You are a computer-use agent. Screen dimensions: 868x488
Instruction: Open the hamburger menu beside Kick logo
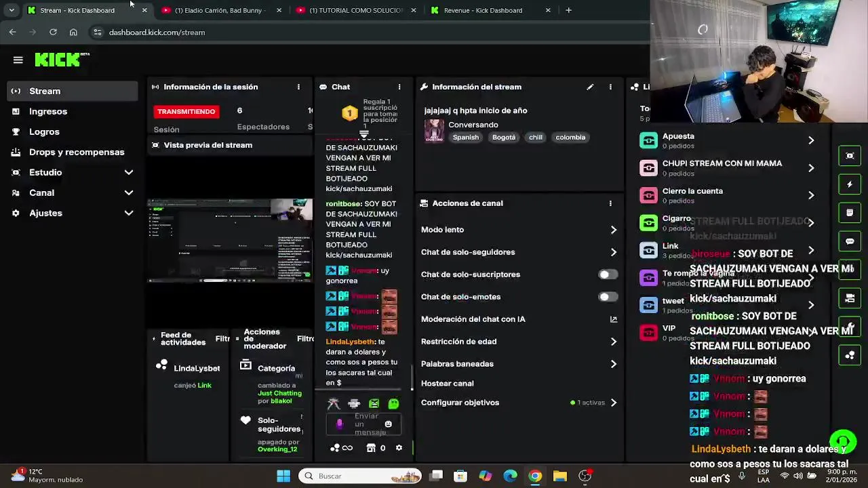(x=18, y=60)
